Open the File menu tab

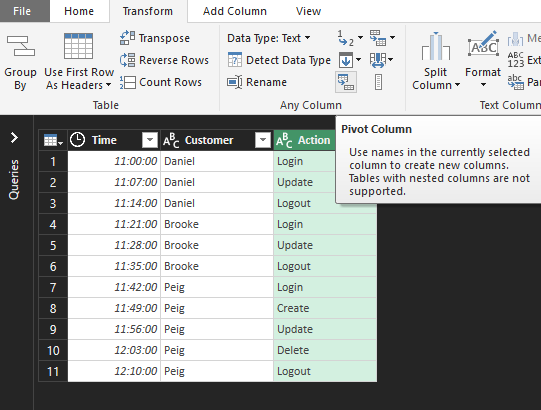[x=22, y=11]
